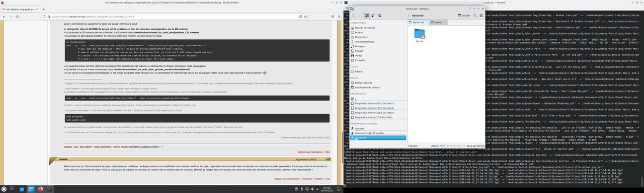
Task: Open search in Dolphin toolbar
Action: [475, 16]
